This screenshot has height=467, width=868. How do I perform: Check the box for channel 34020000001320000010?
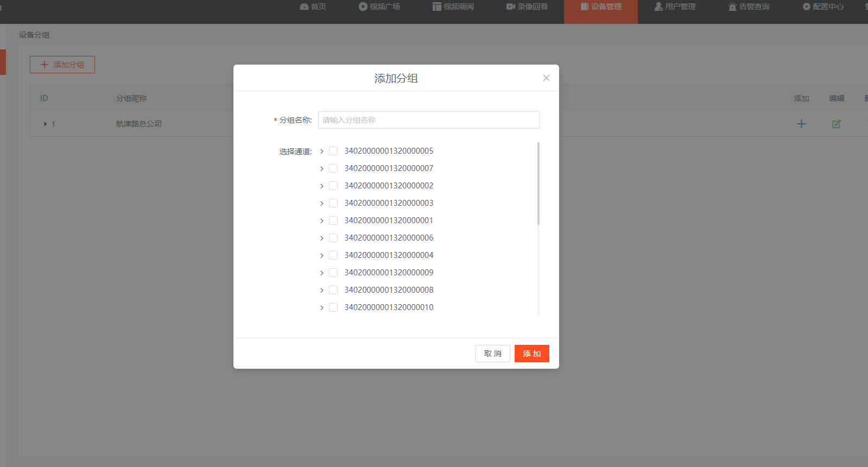tap(333, 307)
